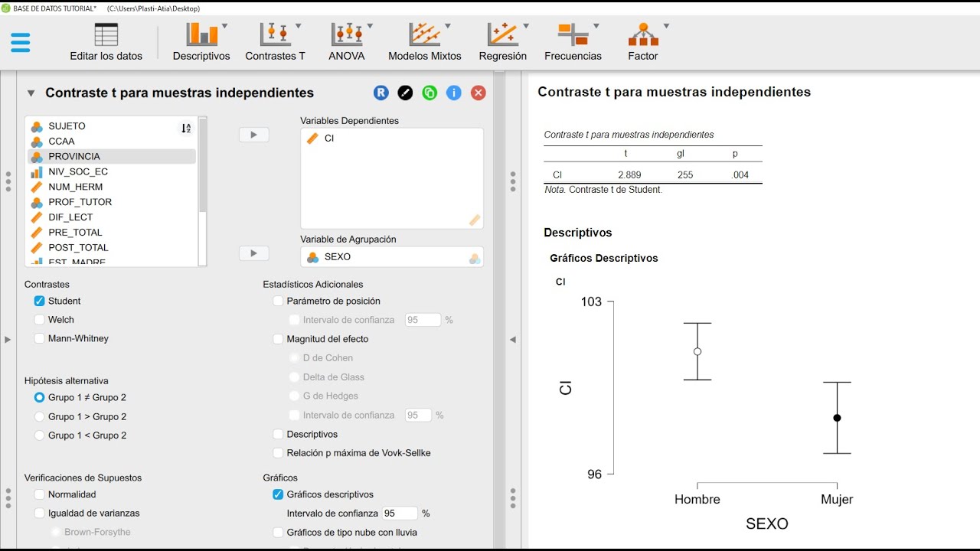Click the Factor dropdown arrow

point(666,26)
